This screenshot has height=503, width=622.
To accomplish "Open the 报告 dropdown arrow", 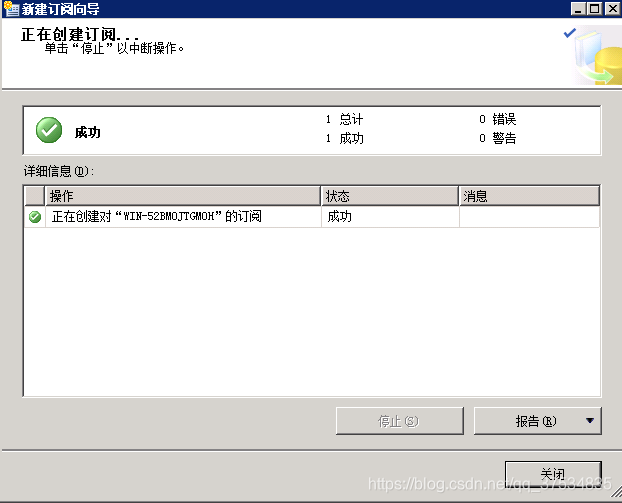I will [x=590, y=420].
